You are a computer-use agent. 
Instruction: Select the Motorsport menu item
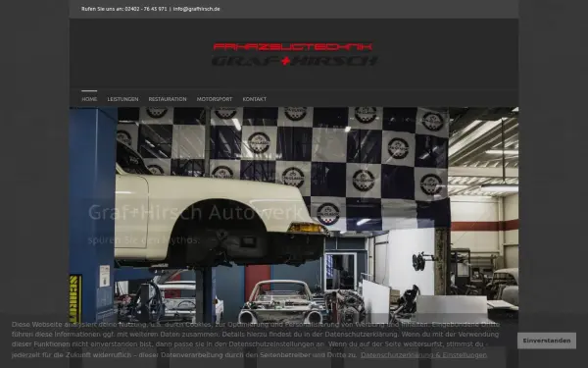(215, 99)
